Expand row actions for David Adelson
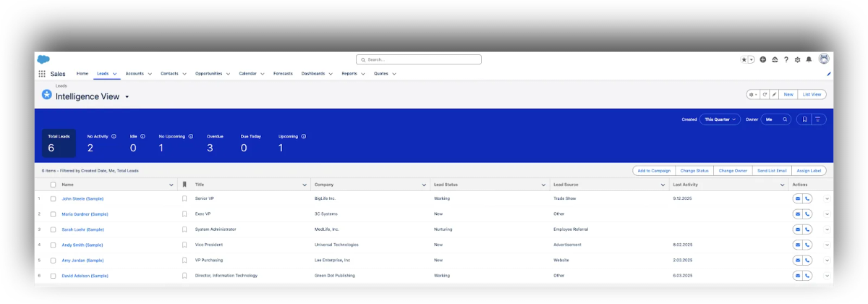This screenshot has width=868, height=304. pyautogui.click(x=827, y=276)
